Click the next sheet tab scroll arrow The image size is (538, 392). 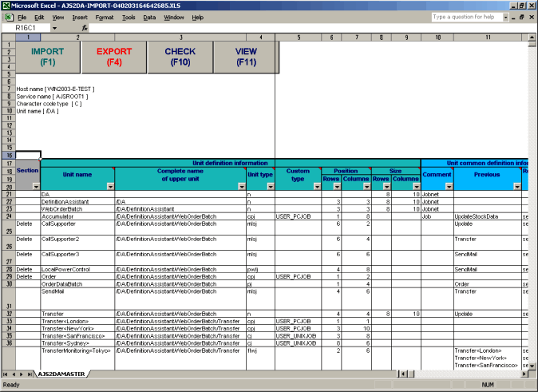tap(22, 374)
